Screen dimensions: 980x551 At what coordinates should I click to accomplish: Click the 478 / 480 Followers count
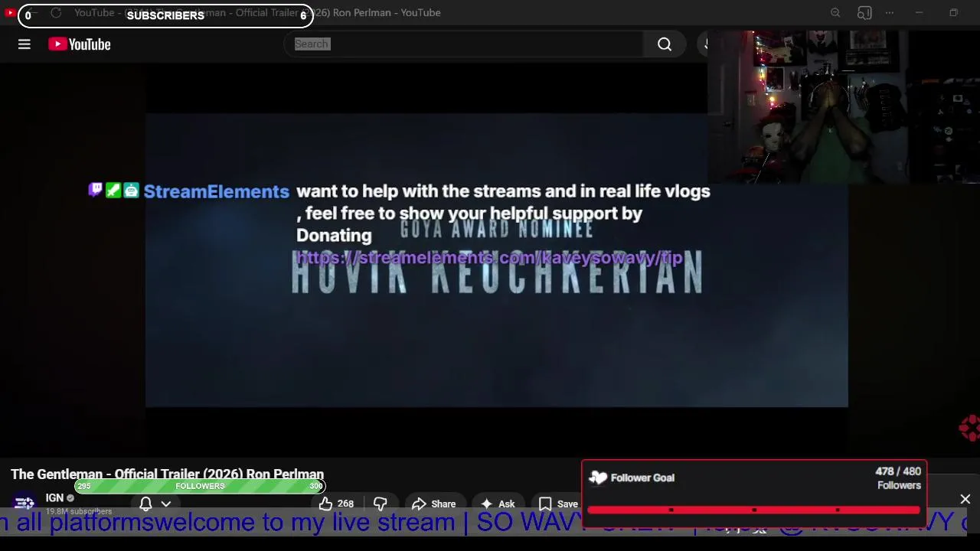[x=898, y=478]
